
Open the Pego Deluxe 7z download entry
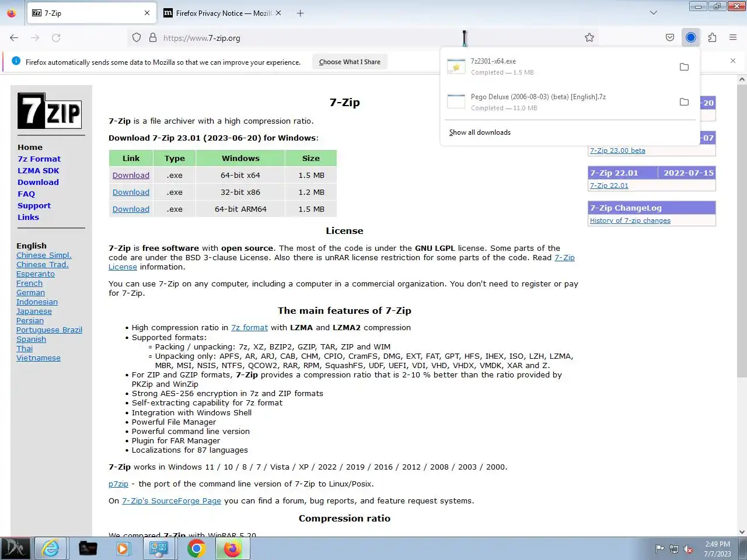[x=557, y=102]
